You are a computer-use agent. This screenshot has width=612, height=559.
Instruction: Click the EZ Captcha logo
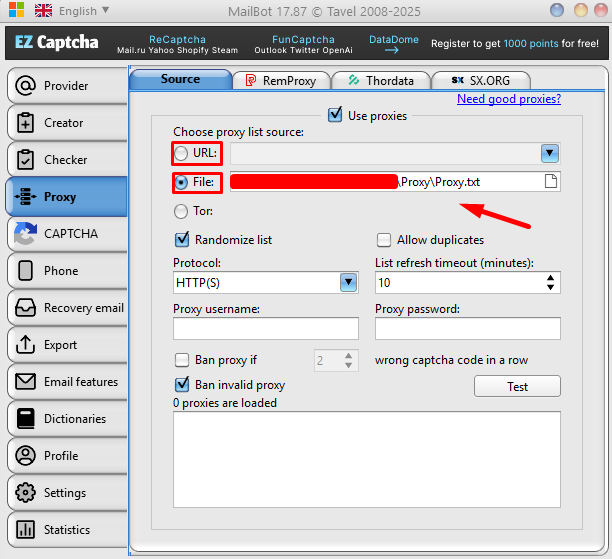point(57,42)
